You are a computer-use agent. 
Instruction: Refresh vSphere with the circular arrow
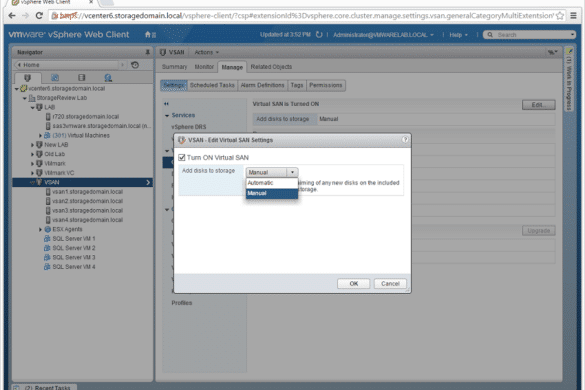click(x=319, y=35)
